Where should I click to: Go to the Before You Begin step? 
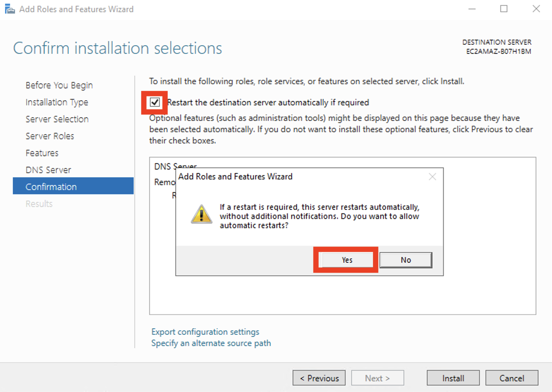pos(59,85)
